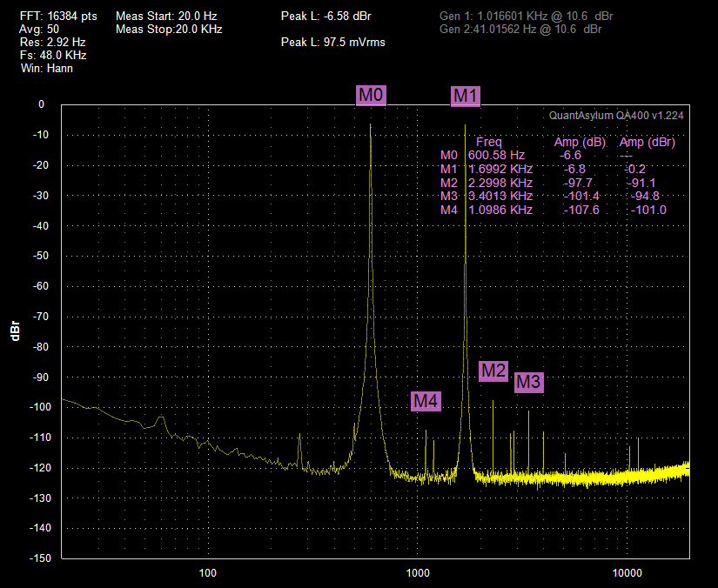This screenshot has width=718, height=588.
Task: Click the '-101.0' dBr value for M4
Action: [648, 210]
